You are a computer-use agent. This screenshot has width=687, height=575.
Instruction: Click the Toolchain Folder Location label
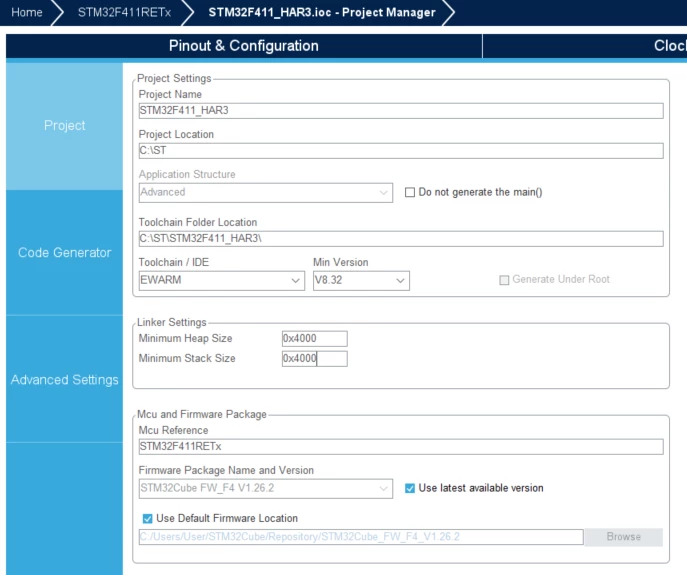coord(198,223)
